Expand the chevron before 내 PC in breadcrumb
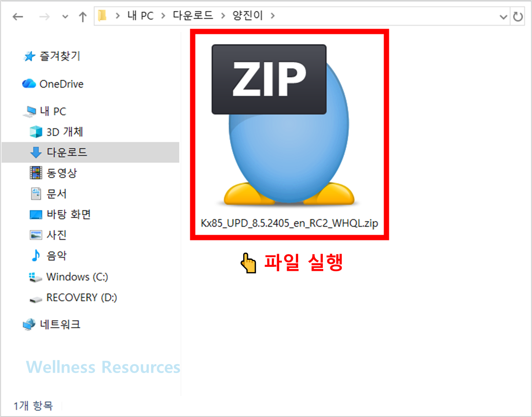 pos(118,16)
